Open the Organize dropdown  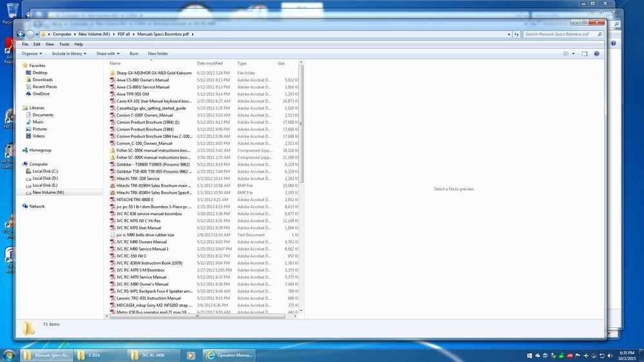(x=32, y=53)
